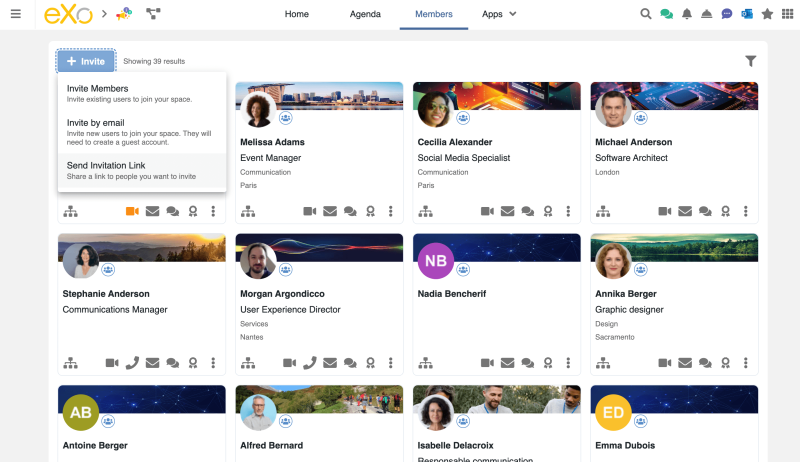Click "Showing 39 results" text
Viewport: 800px width, 462px height.
(154, 61)
